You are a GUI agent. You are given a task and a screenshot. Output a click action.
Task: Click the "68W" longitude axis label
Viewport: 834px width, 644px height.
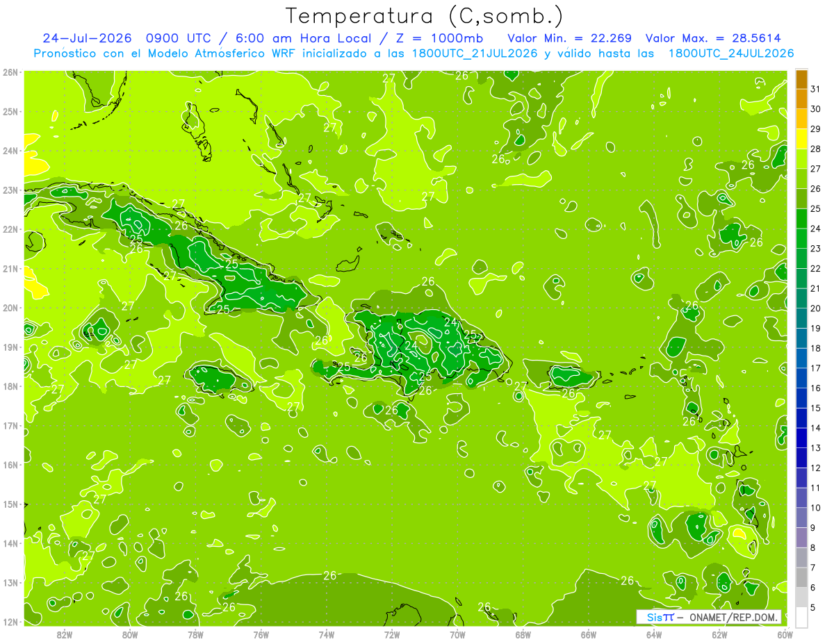523,634
